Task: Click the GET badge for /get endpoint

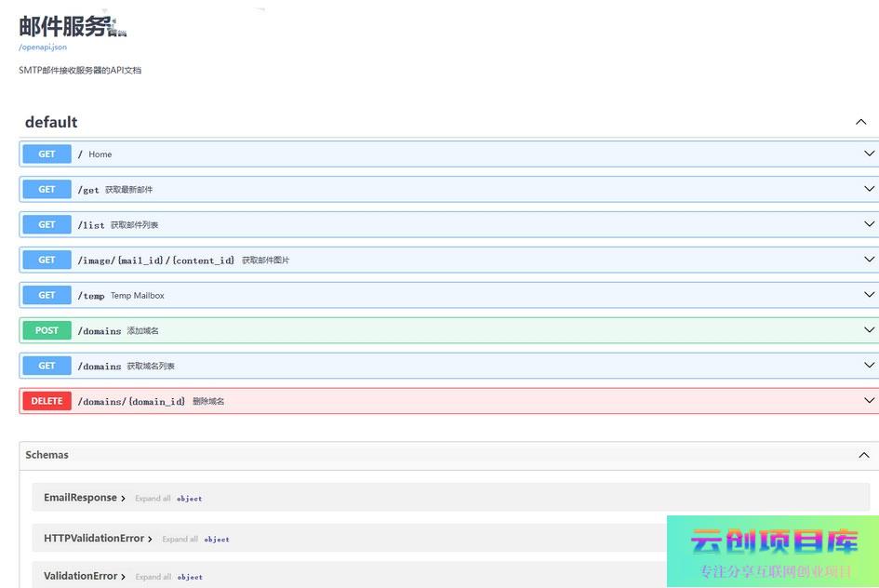Action: 47,190
